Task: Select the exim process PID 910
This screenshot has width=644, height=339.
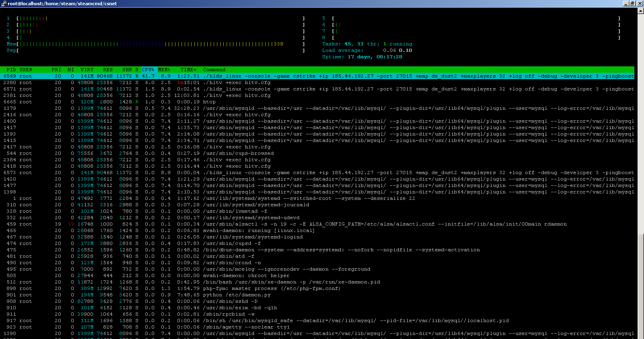Action: (317, 308)
